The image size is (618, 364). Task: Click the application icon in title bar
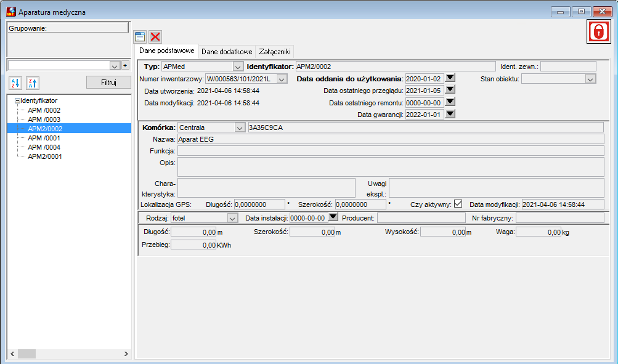click(11, 12)
